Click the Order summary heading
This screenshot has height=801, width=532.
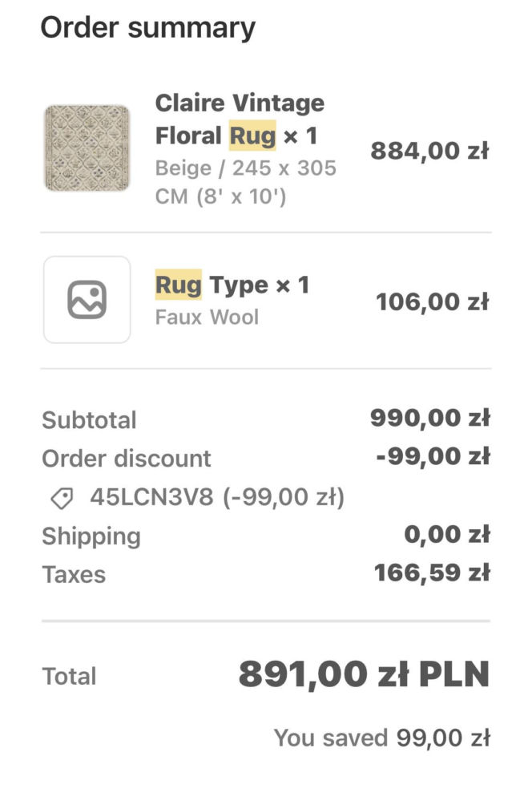(x=147, y=27)
